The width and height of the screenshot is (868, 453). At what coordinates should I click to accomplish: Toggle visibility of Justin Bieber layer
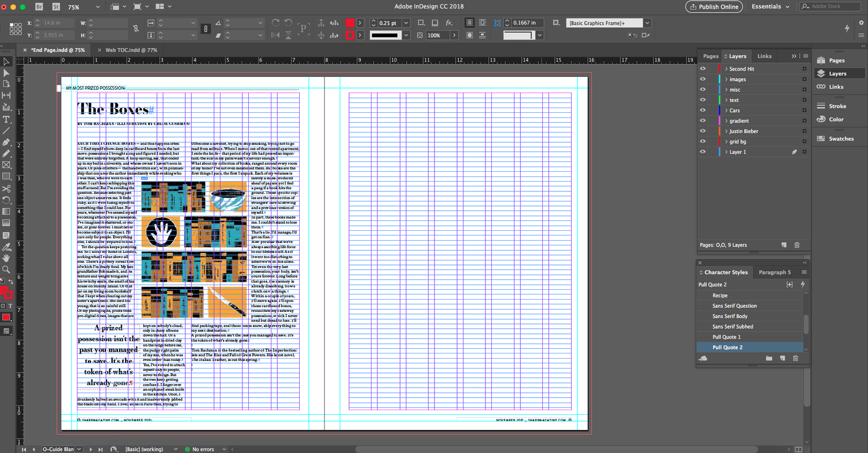click(703, 131)
